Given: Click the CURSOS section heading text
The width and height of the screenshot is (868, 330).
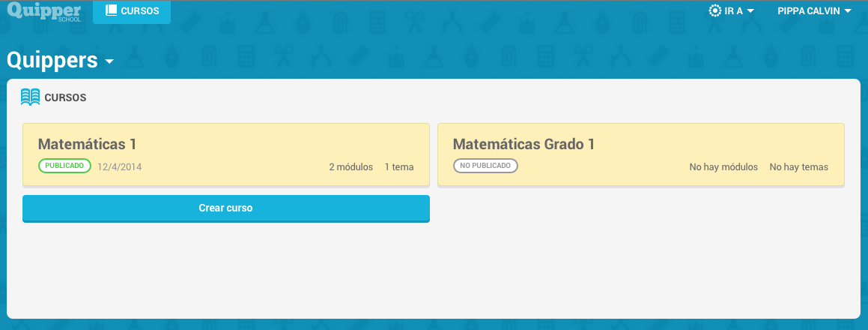Looking at the screenshot, I should click(65, 97).
